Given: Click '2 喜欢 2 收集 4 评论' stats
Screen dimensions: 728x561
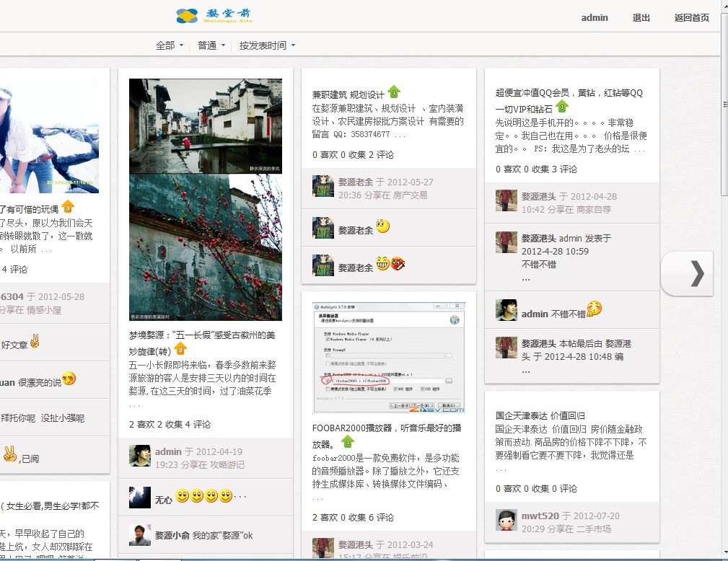Looking at the screenshot, I should click(170, 424).
